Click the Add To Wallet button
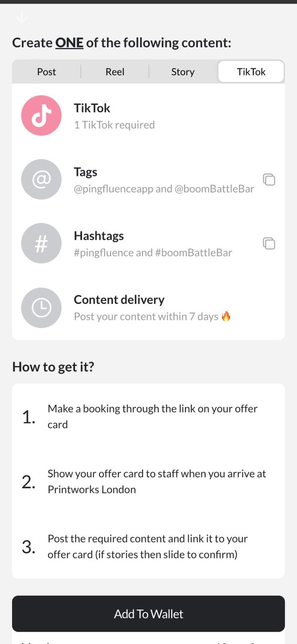 click(148, 614)
